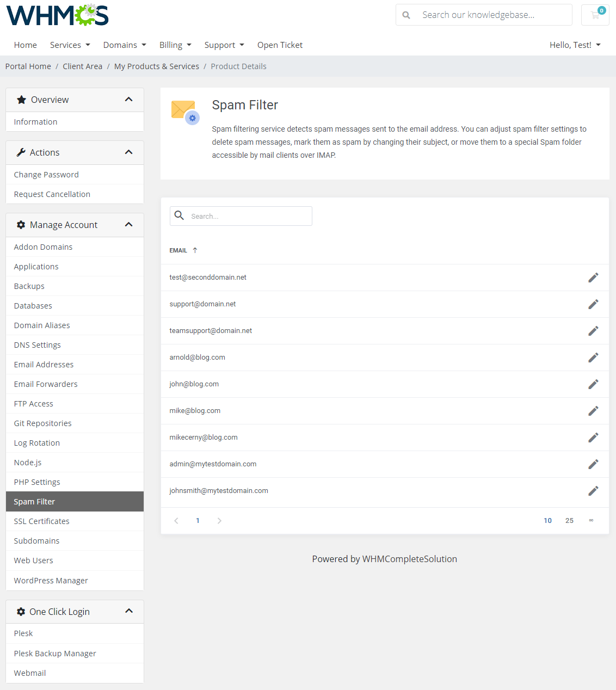Screen dimensions: 616x690
Task: Edit spam filter for arnold@blog.com
Action: [593, 358]
